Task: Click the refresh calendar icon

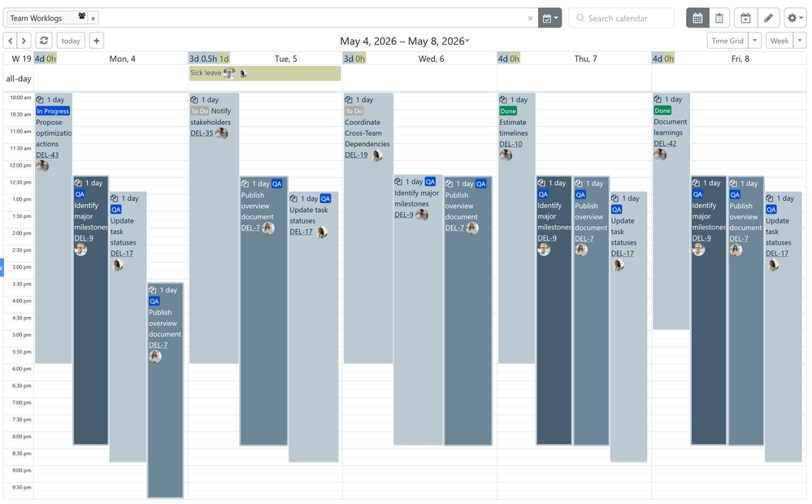Action: (44, 41)
